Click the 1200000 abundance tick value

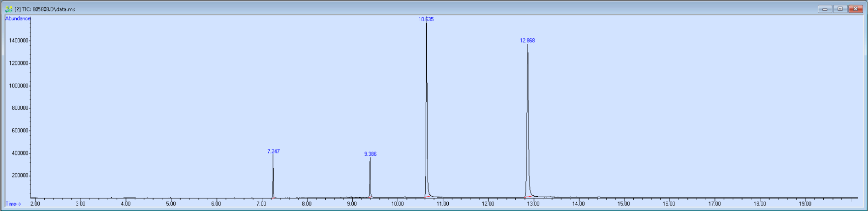tap(18, 63)
